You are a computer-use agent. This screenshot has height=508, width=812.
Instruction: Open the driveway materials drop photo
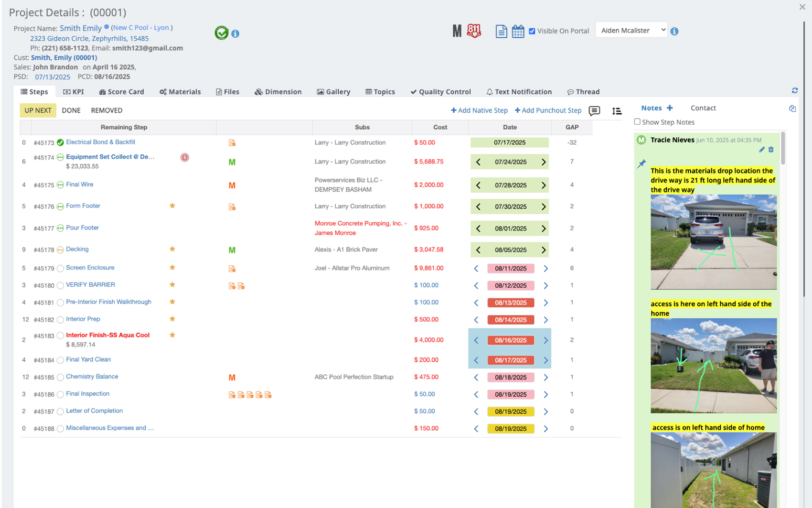tap(713, 242)
